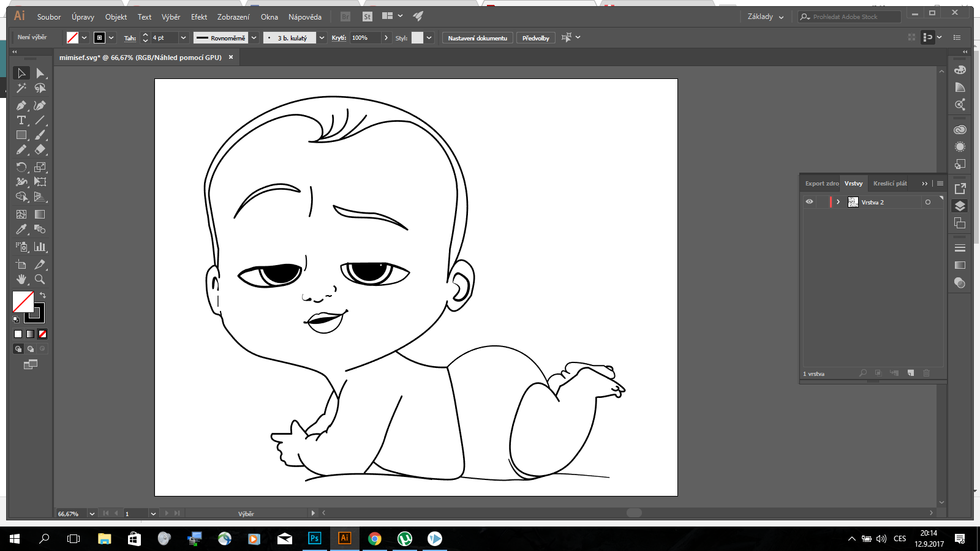Toggle the target circle for Vrstva 2

pos(928,202)
